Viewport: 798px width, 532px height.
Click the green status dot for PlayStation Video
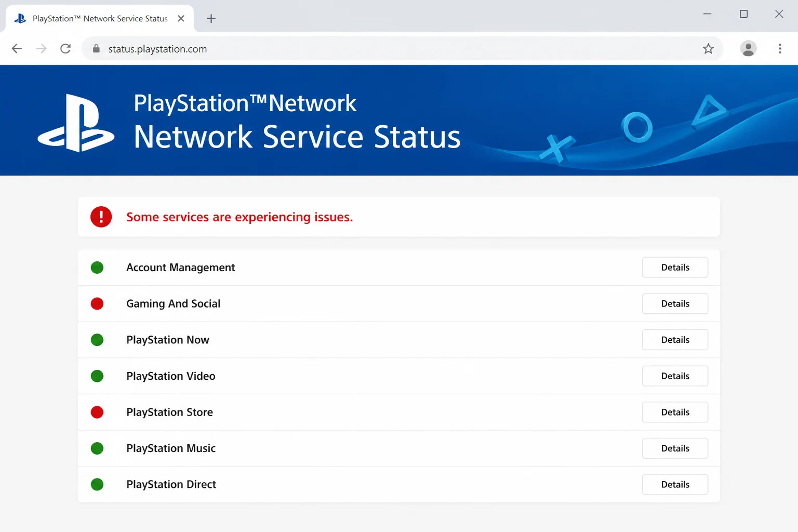97,376
